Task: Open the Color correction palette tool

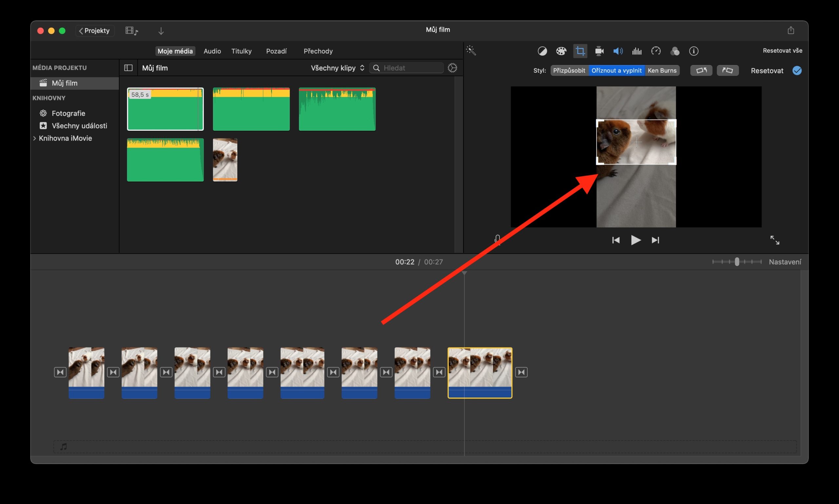Action: 562,51
